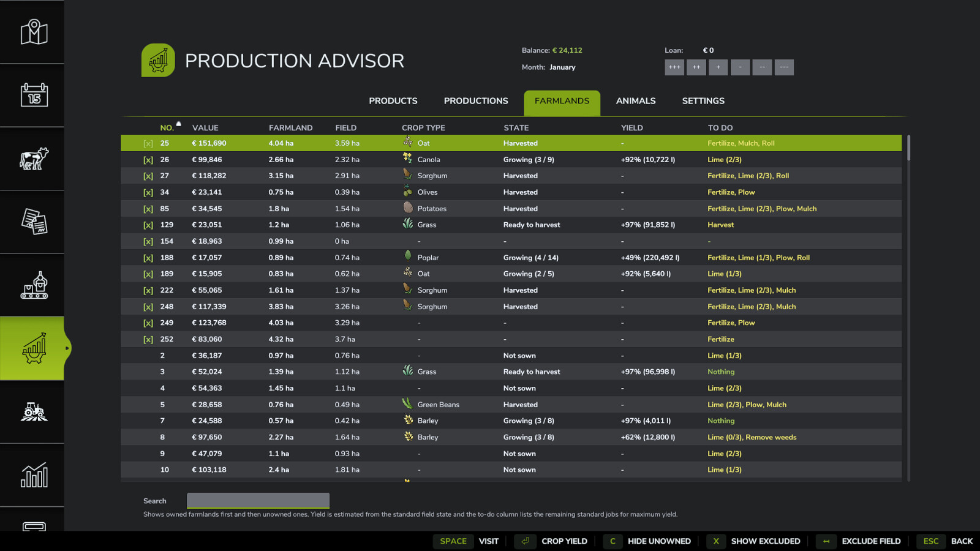Click the EXCLUDE FIELD button
This screenshot has width=980, height=551.
click(859, 541)
